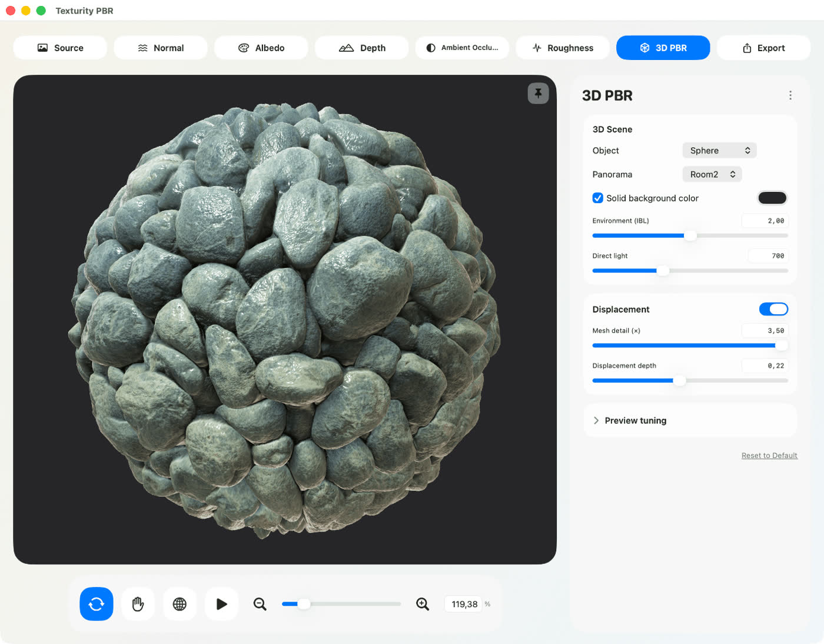824x644 pixels.
Task: Adjust the viewport zoom slider
Action: [341, 604]
